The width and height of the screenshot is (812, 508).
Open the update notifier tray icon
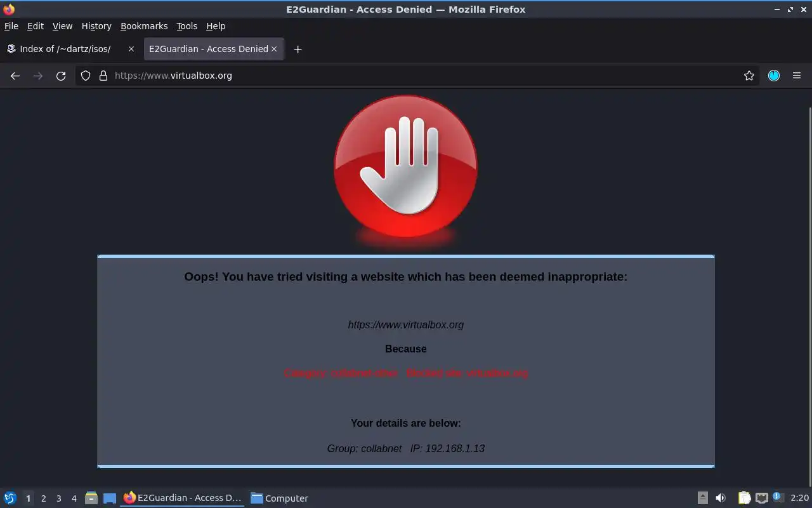[778, 498]
